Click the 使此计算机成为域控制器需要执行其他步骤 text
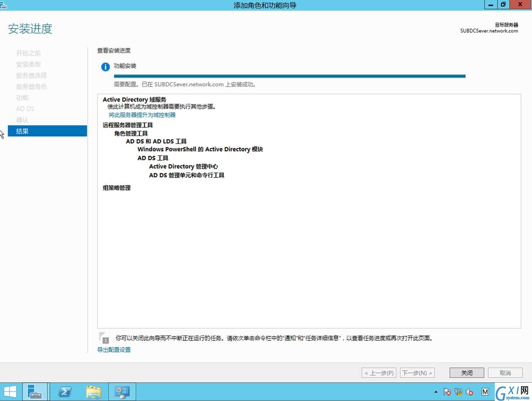532x401 pixels. click(x=162, y=107)
